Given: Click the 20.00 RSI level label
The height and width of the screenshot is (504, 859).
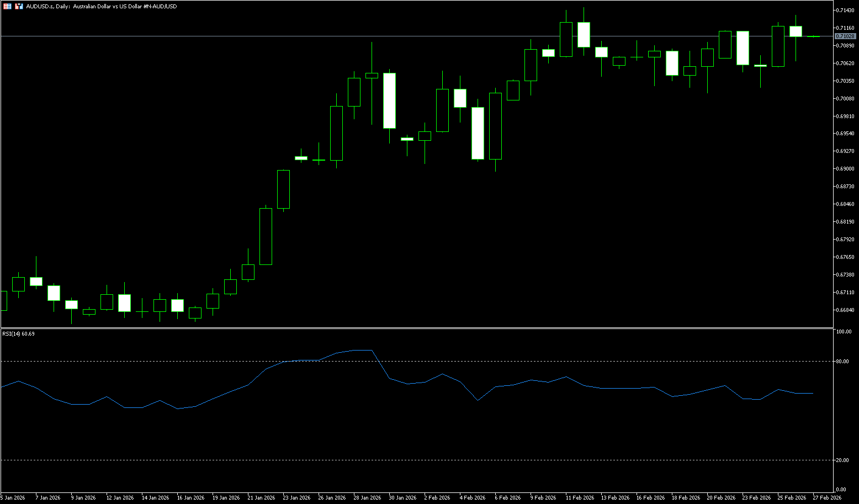Looking at the screenshot, I should [x=842, y=460].
